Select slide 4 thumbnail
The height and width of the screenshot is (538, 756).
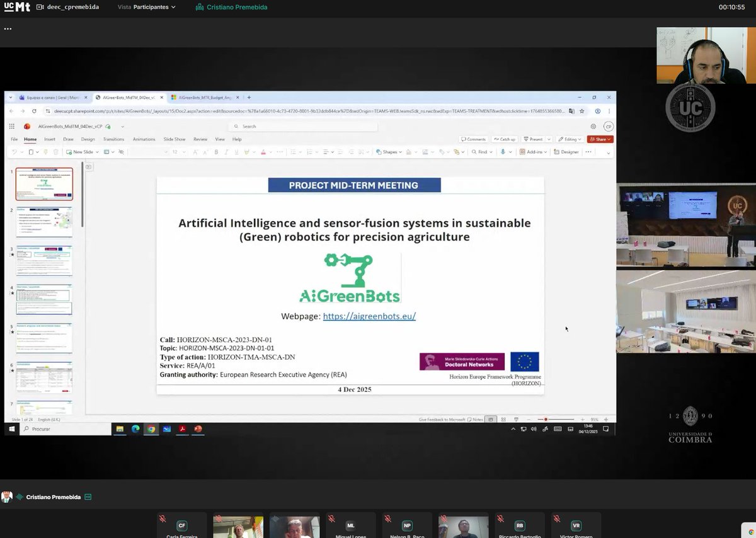pos(44,300)
